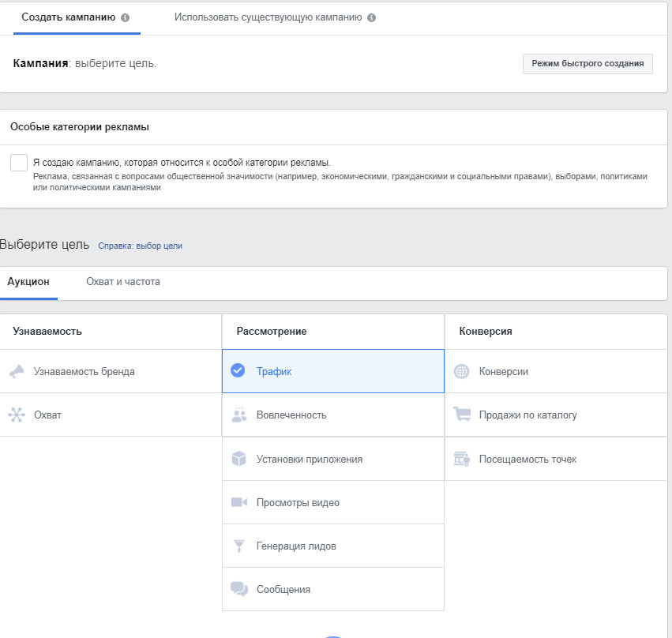The image size is (672, 638).
Task: Click the box icon for Установки приложения
Action: click(x=239, y=459)
